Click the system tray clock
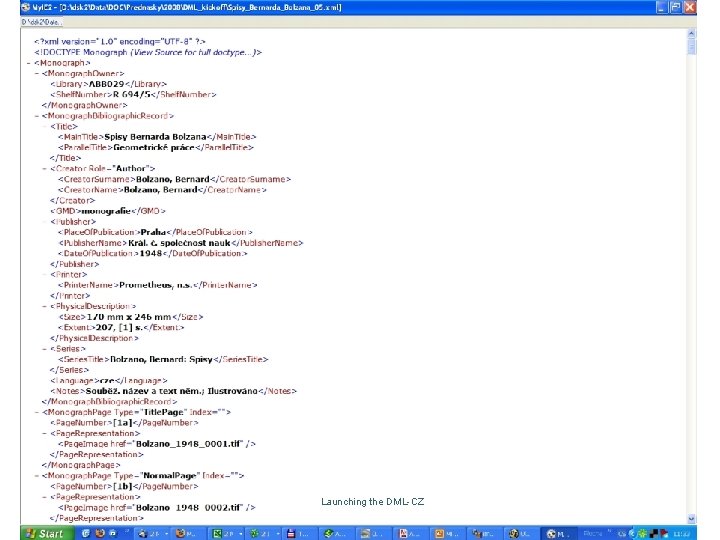 click(681, 534)
